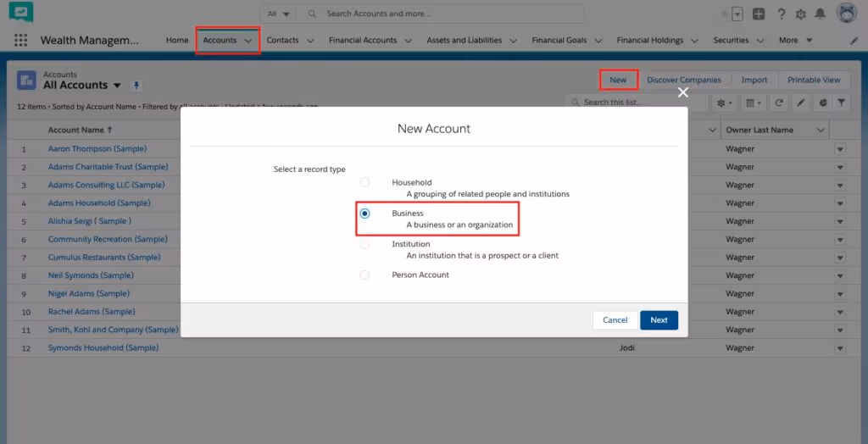Open row actions for Cumulus Restaurants row
The height and width of the screenshot is (444, 868).
click(x=840, y=258)
